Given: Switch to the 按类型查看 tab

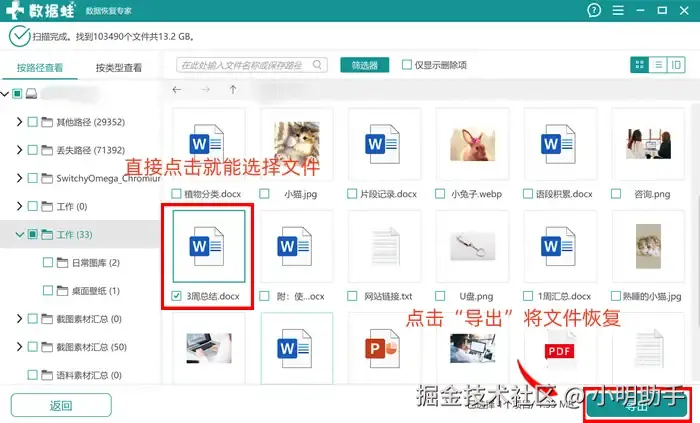Looking at the screenshot, I should 119,68.
